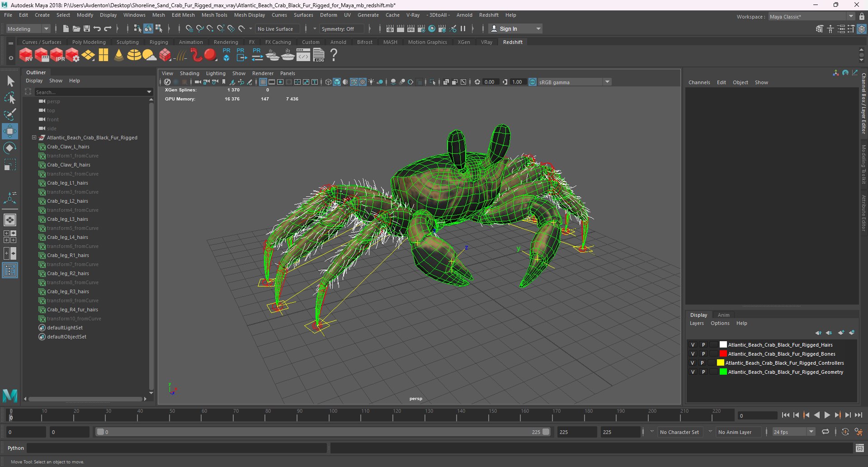Click Redshift RenderView RV icon
The height and width of the screenshot is (467, 868).
(26, 55)
